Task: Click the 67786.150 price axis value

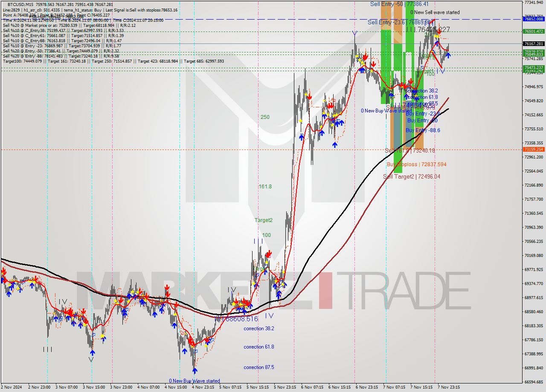Action: click(534, 340)
